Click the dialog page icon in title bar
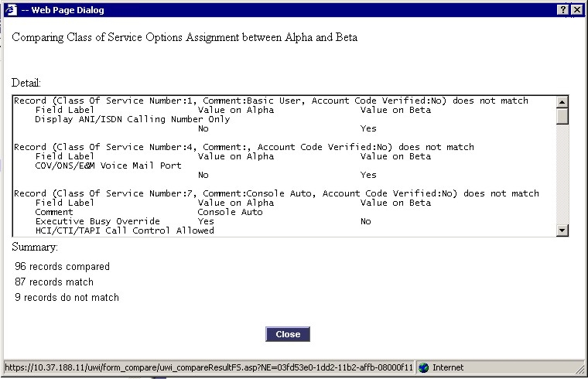 [11, 10]
